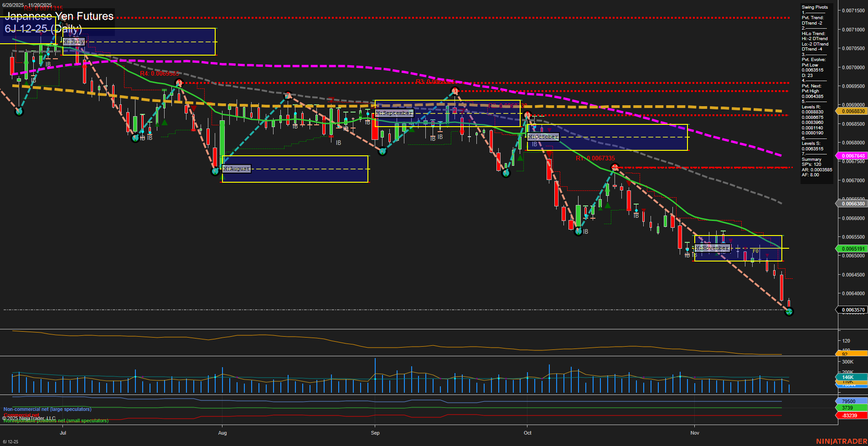
Task: Expand the Swing Pivots info panel
Action: (x=816, y=7)
